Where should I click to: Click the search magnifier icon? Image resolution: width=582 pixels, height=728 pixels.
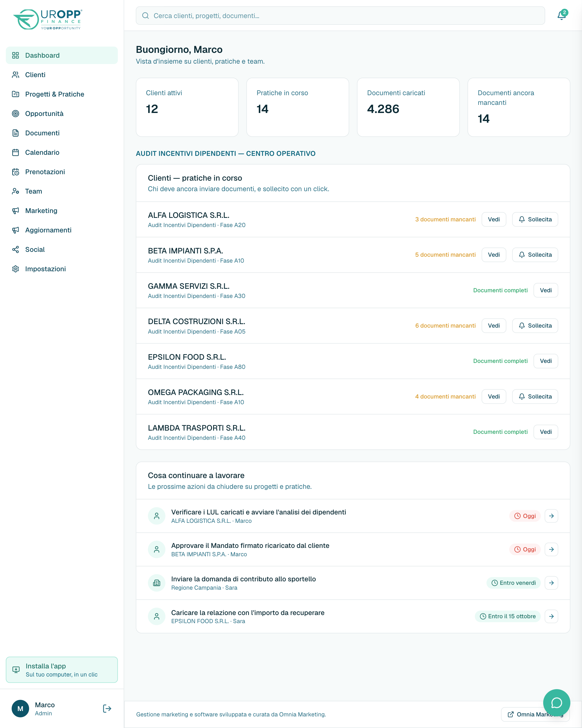tap(145, 16)
